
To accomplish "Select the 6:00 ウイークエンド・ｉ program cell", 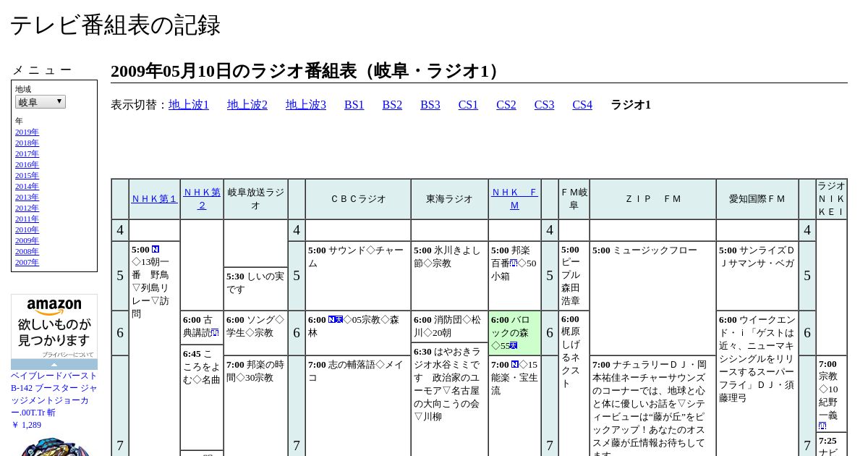I will pyautogui.click(x=757, y=384).
